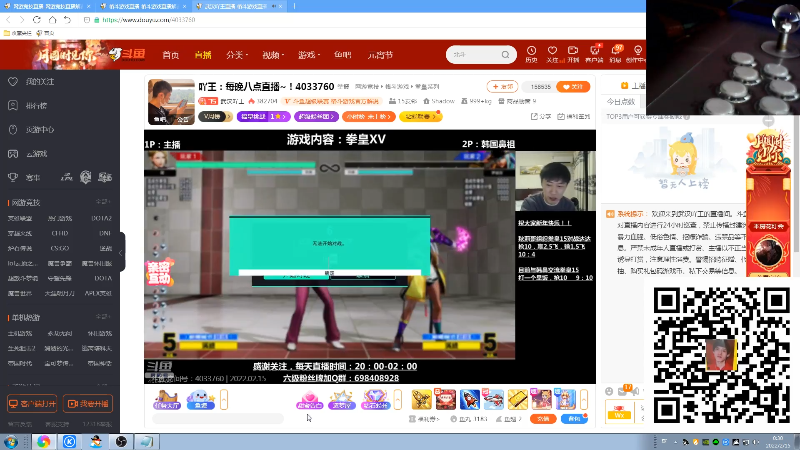The width and height of the screenshot is (800, 450).
Task: Click Chrome browser icon in taskbar
Action: coord(43,441)
